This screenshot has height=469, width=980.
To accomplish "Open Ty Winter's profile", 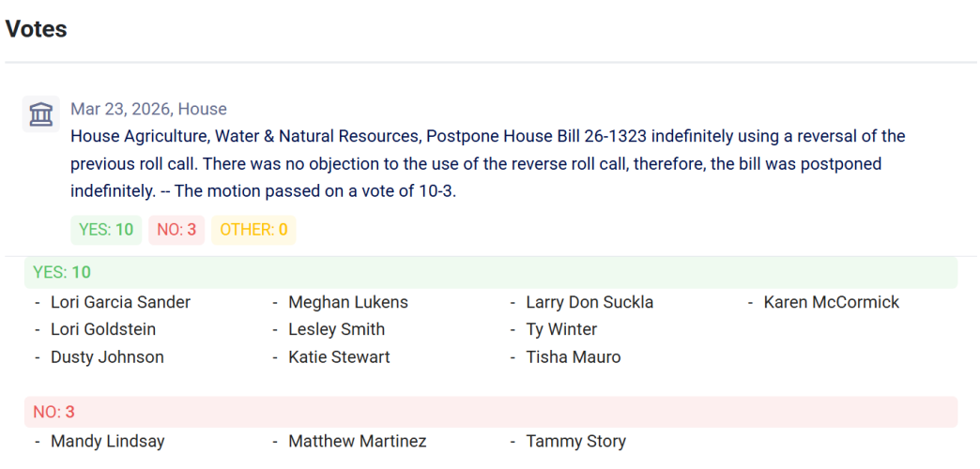I will pyautogui.click(x=561, y=329).
